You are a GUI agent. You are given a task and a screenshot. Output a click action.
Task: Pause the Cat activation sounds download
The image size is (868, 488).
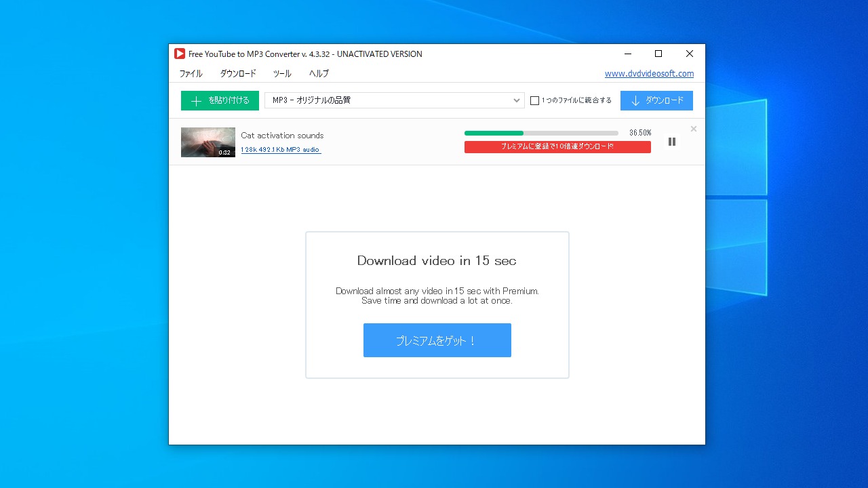(x=672, y=142)
